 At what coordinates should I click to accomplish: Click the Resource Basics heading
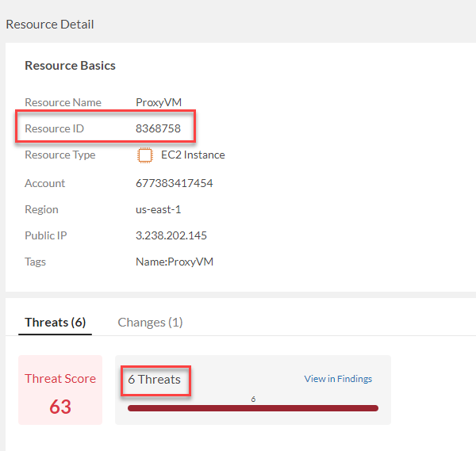[70, 66]
